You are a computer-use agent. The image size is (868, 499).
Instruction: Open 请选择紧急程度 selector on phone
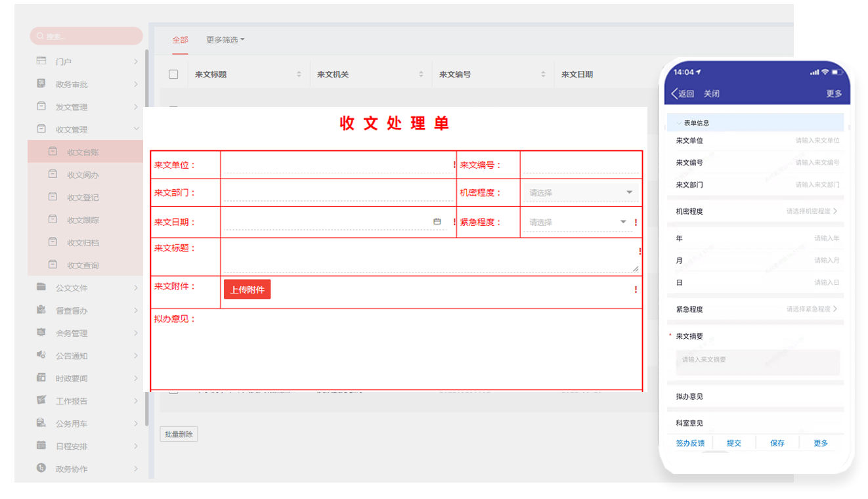click(x=812, y=309)
